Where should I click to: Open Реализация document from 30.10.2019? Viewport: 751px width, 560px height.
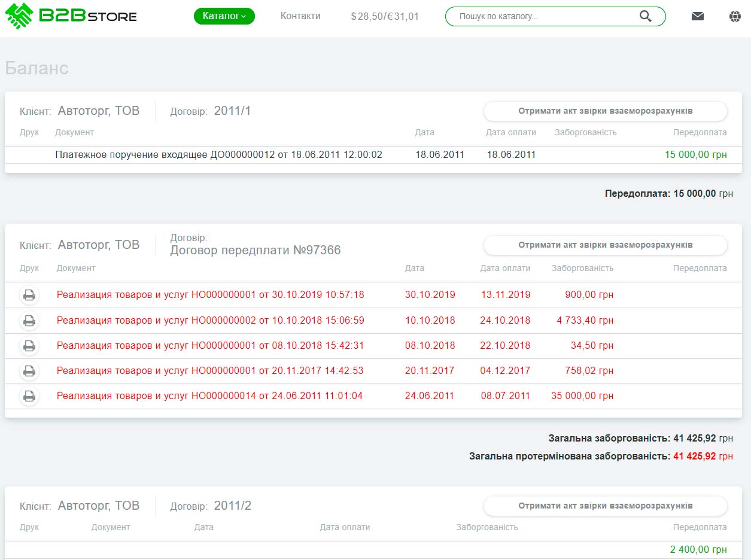[x=210, y=295]
